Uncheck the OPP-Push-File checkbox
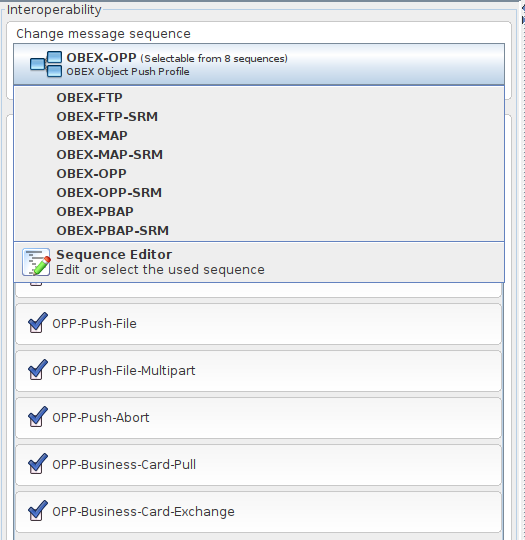 [37, 323]
